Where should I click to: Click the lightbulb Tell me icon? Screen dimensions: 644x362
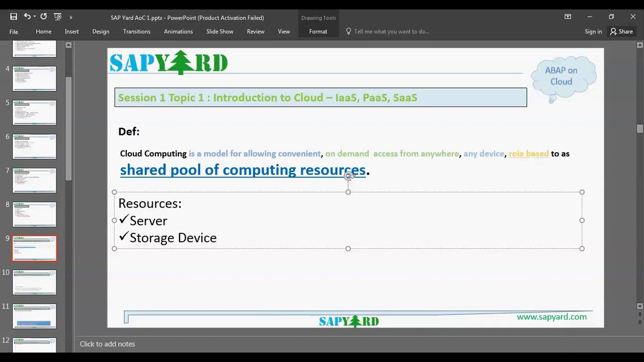tap(348, 31)
